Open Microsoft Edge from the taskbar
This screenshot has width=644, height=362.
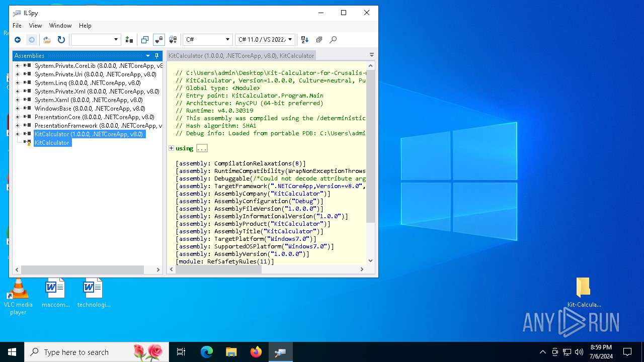tap(207, 352)
